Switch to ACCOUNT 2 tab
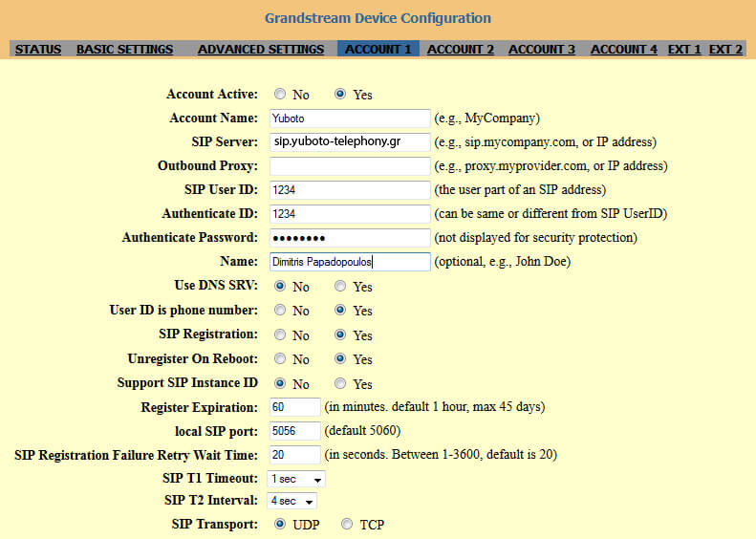Image resolution: width=756 pixels, height=539 pixels. pyautogui.click(x=460, y=49)
